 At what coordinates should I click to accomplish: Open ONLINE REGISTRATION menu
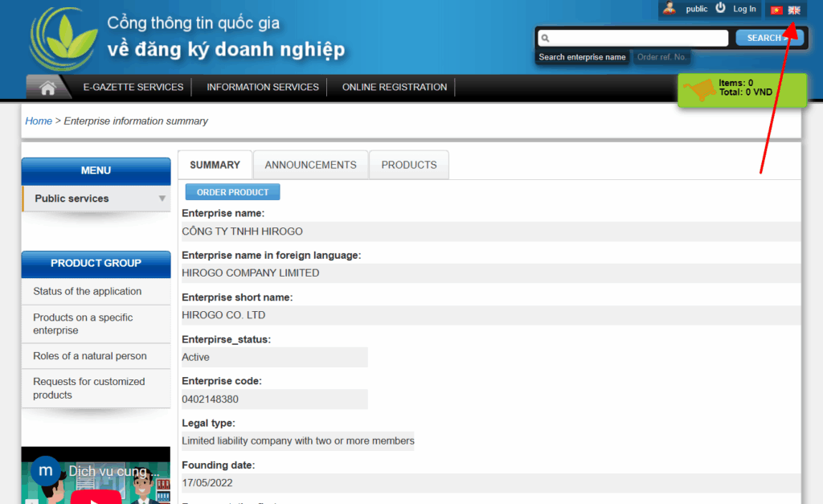point(395,87)
